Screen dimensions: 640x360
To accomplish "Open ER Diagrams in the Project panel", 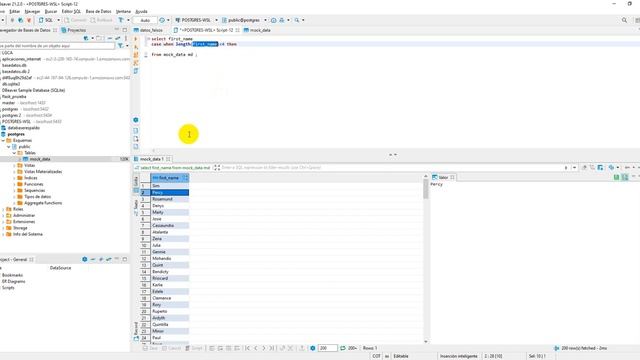I will 13,281.
